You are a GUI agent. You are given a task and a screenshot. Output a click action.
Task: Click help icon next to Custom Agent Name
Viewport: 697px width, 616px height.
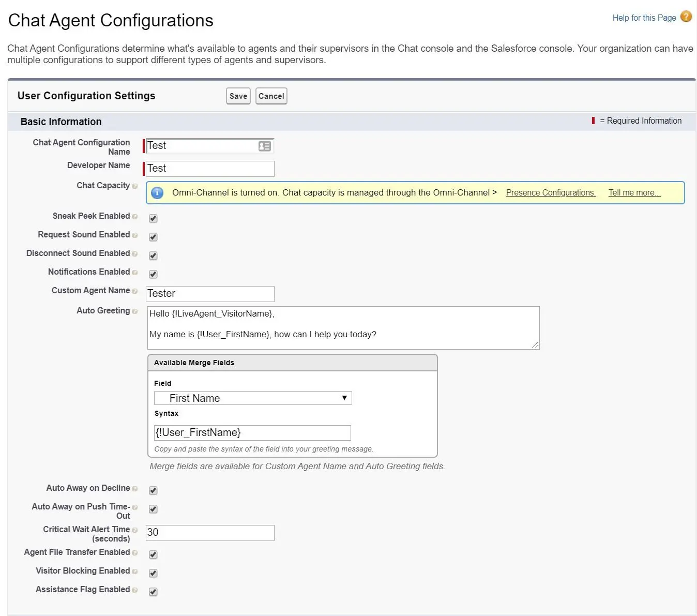click(x=135, y=291)
